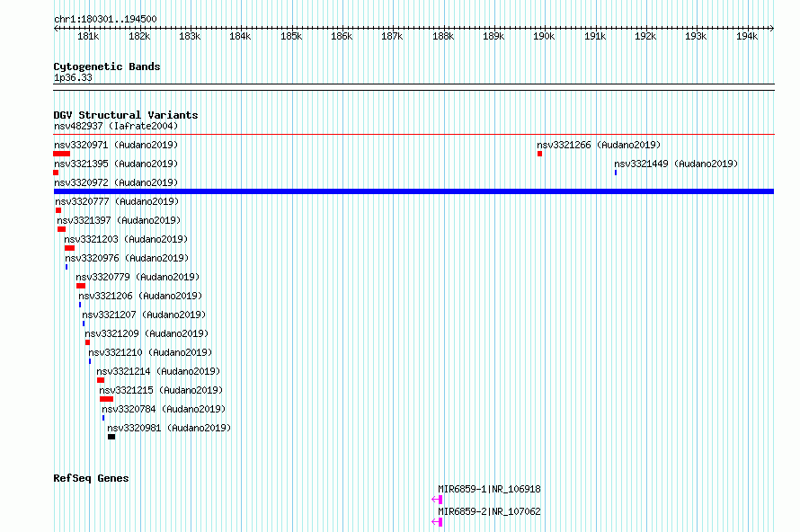Open the nsv3321203 (Audano2019) label
The image size is (800, 532).
pos(126,239)
